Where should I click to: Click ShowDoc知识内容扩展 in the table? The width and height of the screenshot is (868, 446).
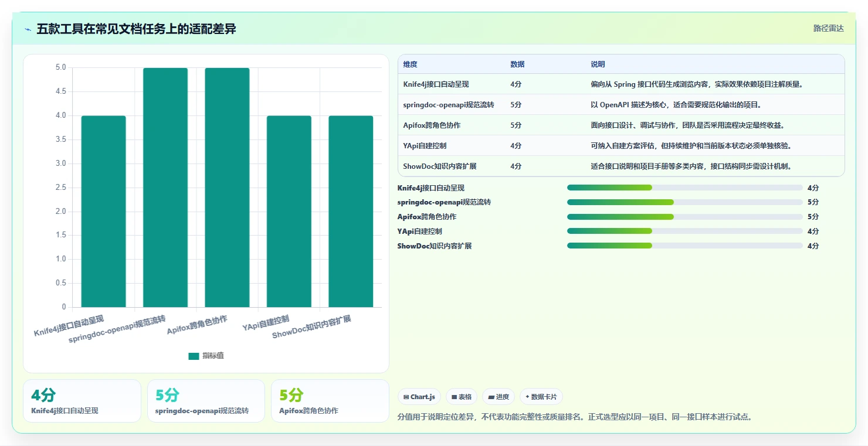click(440, 166)
